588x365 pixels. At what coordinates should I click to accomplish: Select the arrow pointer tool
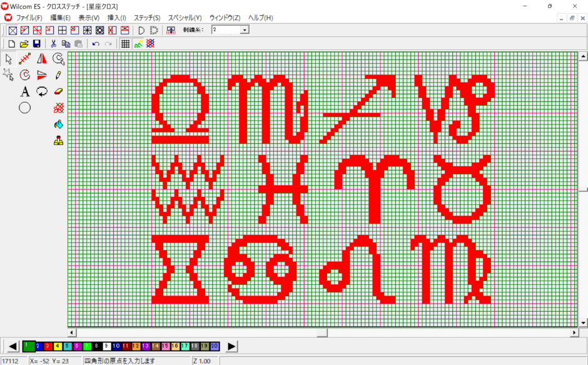coord(9,59)
